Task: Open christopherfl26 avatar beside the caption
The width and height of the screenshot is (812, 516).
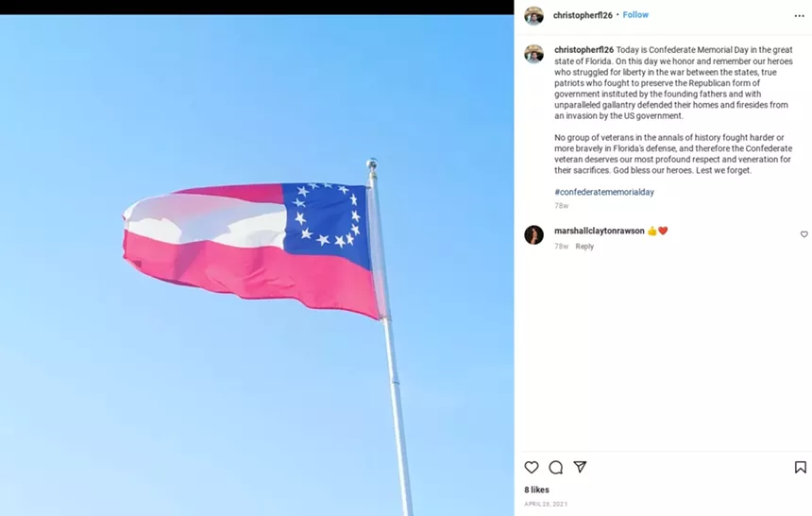Action: 533,54
